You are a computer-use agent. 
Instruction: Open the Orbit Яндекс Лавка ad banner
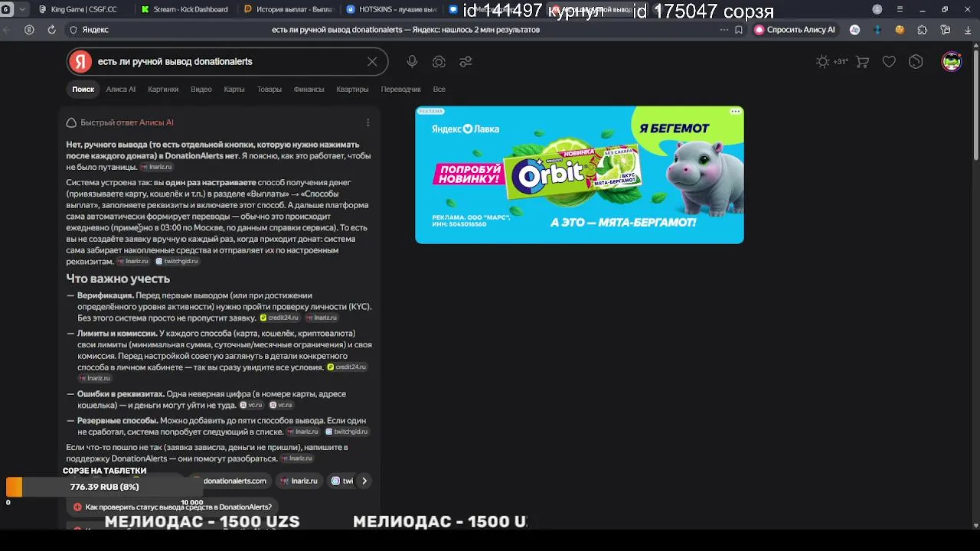point(580,174)
